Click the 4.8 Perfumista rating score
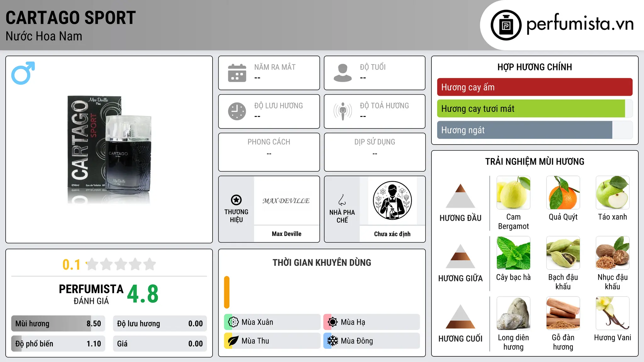Screen dimensions: 644x362 tap(143, 294)
